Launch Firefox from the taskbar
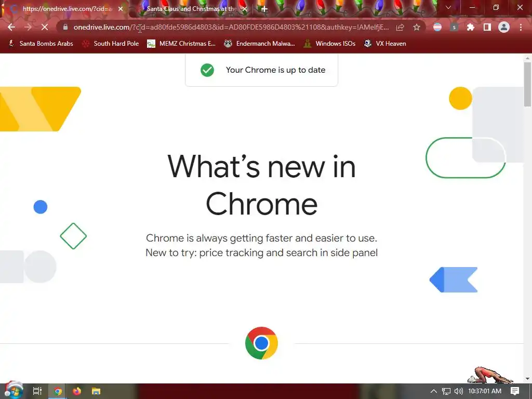Image resolution: width=532 pixels, height=399 pixels. pos(77,391)
